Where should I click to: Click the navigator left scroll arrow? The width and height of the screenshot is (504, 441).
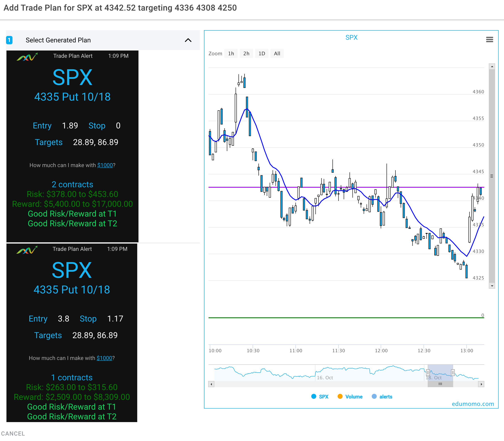click(211, 384)
